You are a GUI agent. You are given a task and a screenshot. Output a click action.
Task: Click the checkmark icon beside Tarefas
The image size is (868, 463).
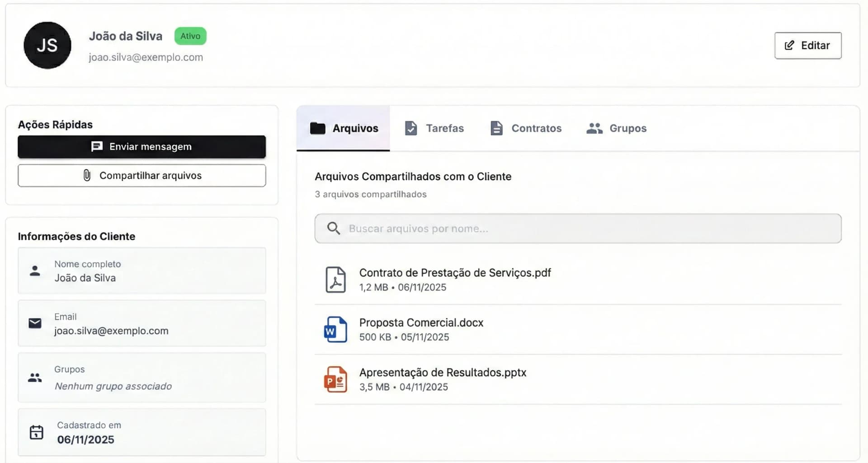(x=410, y=128)
